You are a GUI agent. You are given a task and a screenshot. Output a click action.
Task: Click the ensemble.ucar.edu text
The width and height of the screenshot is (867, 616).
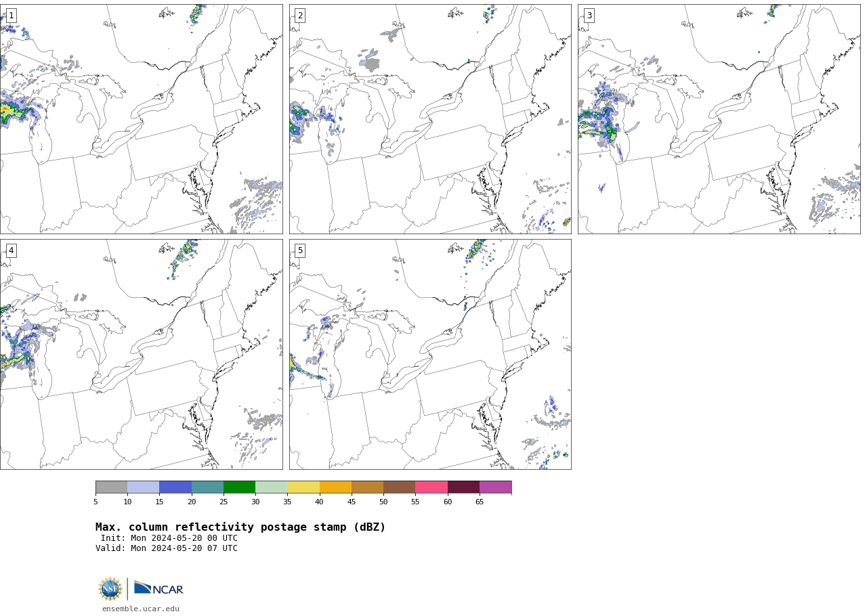pos(141,609)
